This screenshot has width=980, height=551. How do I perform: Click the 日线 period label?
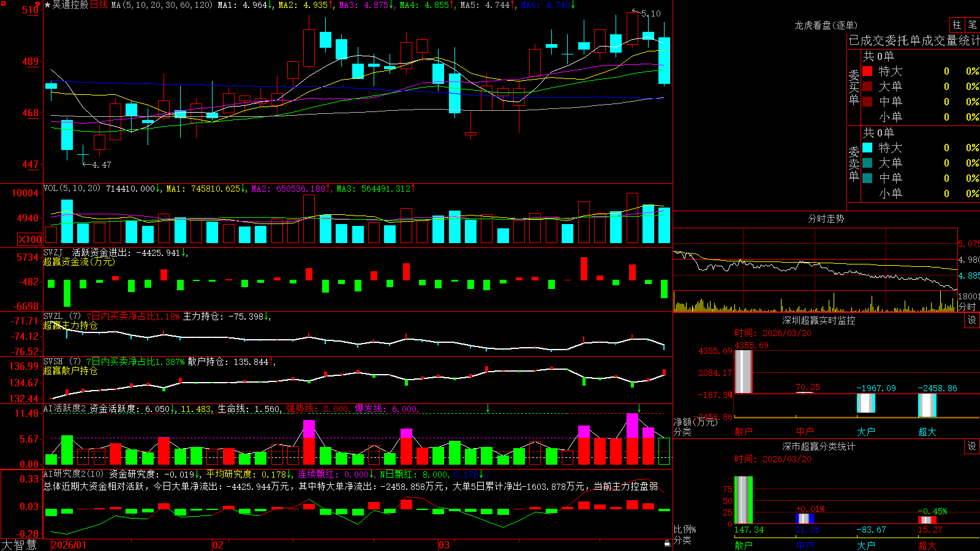click(x=99, y=5)
